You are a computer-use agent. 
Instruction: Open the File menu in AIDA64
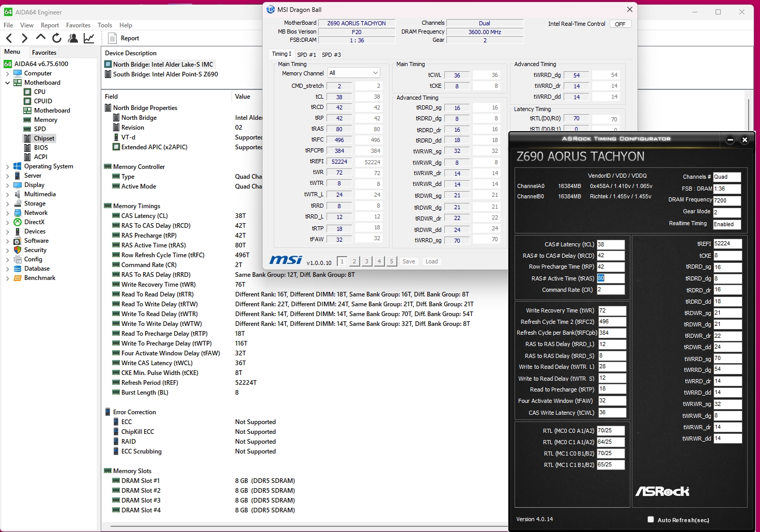(8, 25)
